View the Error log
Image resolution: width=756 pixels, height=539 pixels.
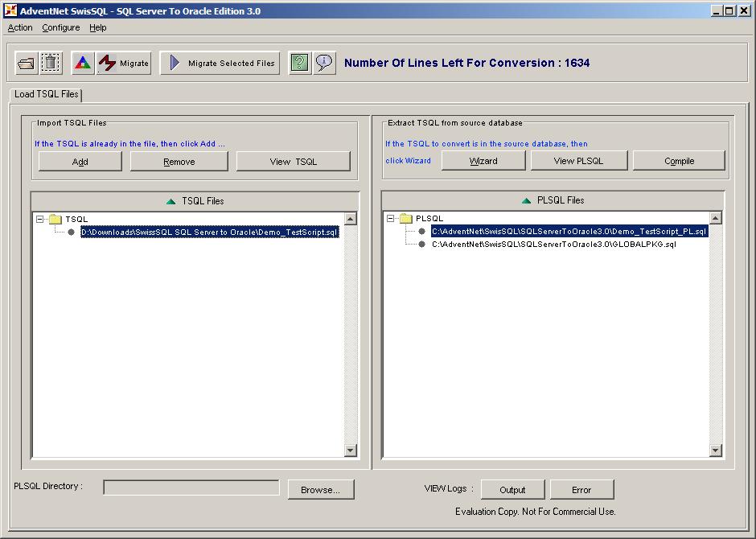(581, 489)
